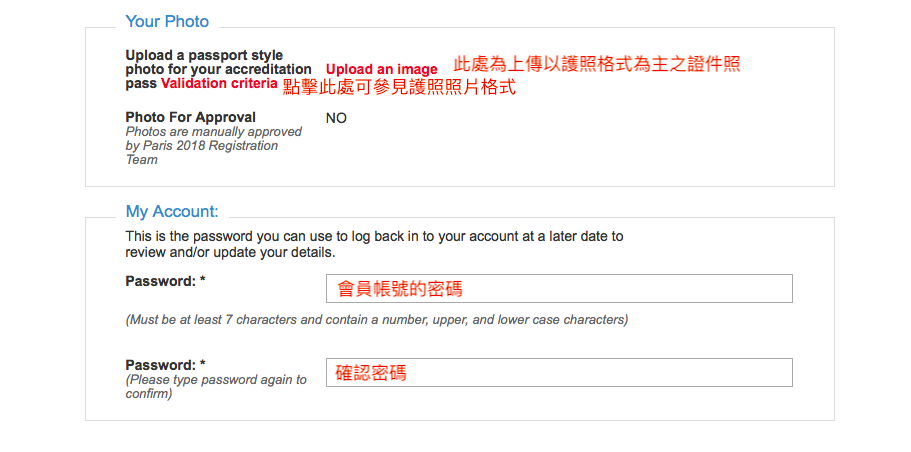Click 'Photos are manually approved' italic note
911x452 pixels.
214,145
